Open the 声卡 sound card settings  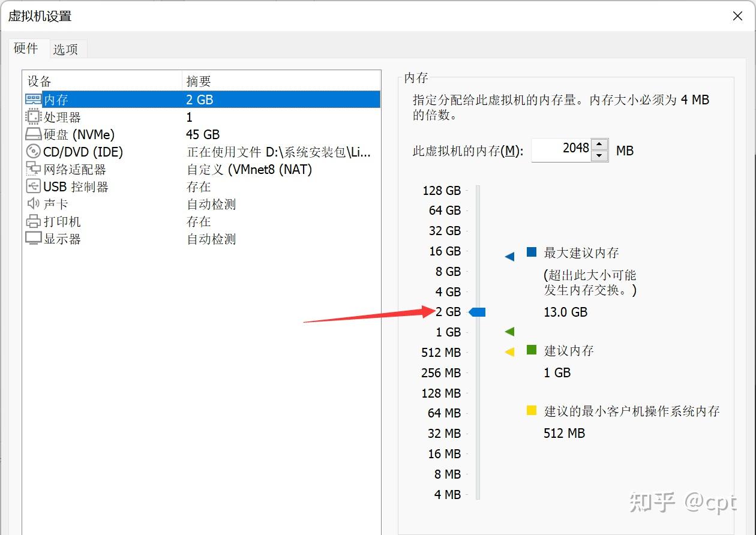pyautogui.click(x=57, y=204)
